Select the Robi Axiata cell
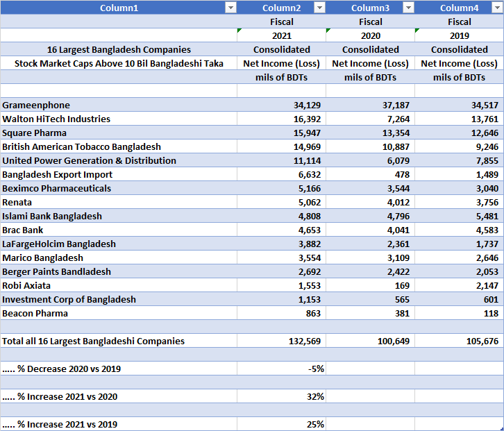Screen dimensions: 504x431 tap(119, 285)
